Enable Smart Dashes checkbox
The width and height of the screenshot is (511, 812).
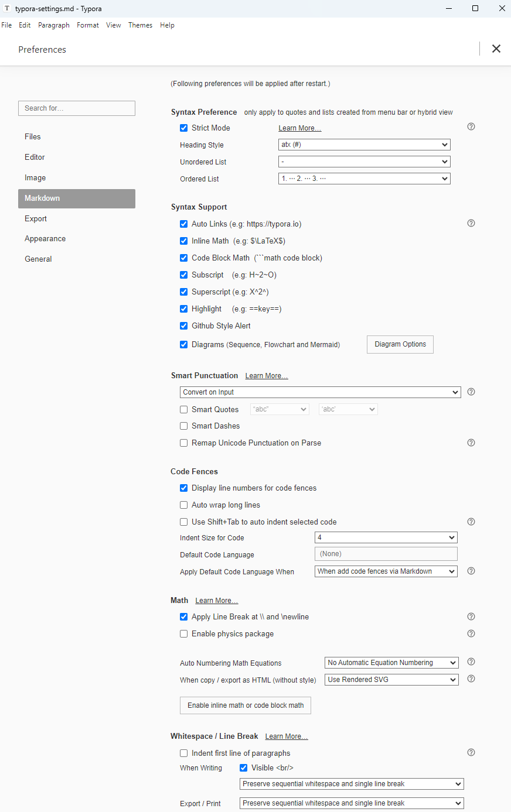(183, 426)
